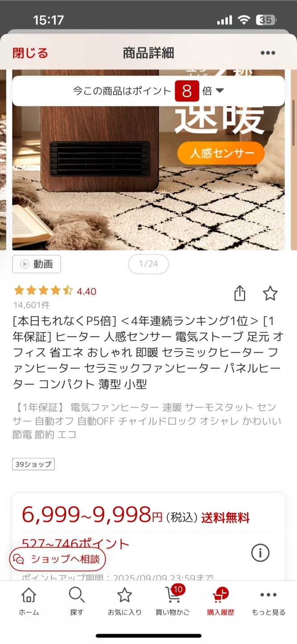Open the three-dot menu in the header

(x=268, y=53)
